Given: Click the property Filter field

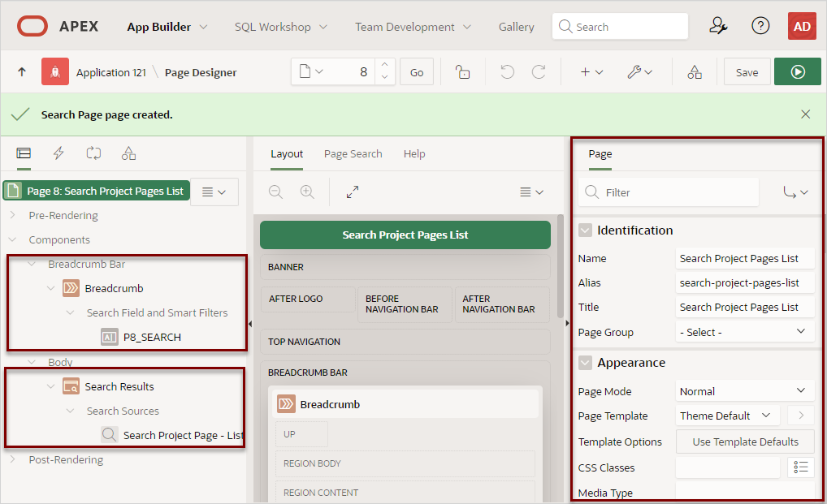Looking at the screenshot, I should click(669, 192).
